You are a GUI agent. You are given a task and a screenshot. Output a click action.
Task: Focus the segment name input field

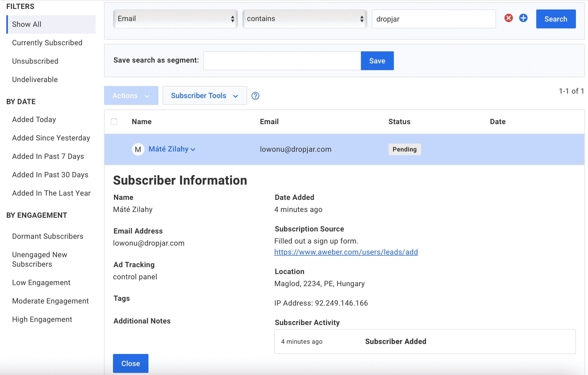click(x=282, y=61)
